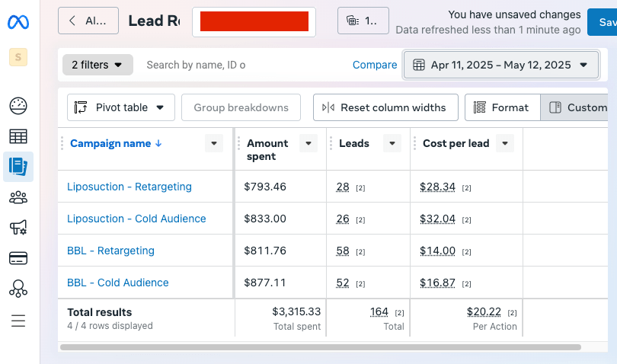Open the Format options
This screenshot has width=617, height=364.
(503, 107)
